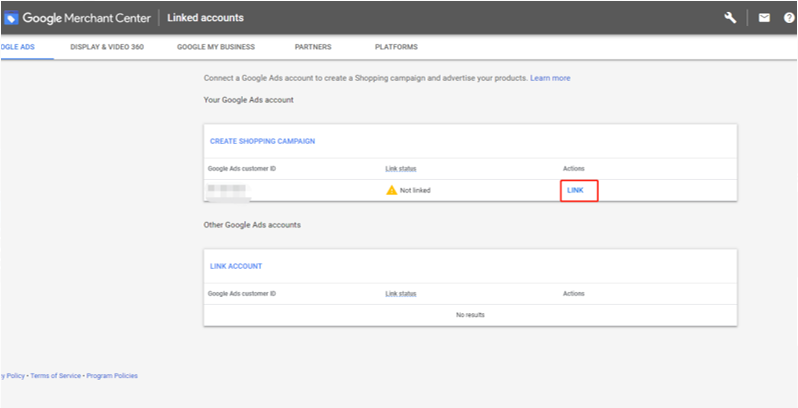Open the wrench tools menu icon
The height and width of the screenshot is (408, 798).
tap(730, 18)
